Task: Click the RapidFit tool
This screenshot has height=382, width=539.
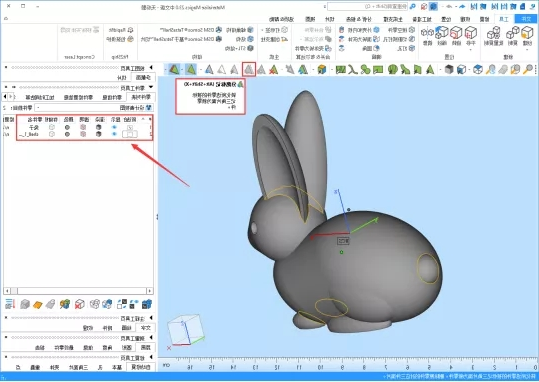Action: coord(121,30)
